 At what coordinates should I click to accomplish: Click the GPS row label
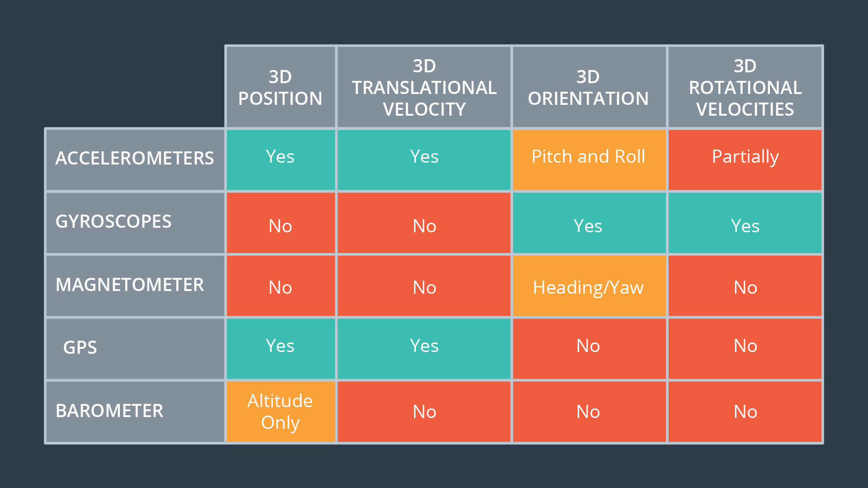[x=135, y=349]
